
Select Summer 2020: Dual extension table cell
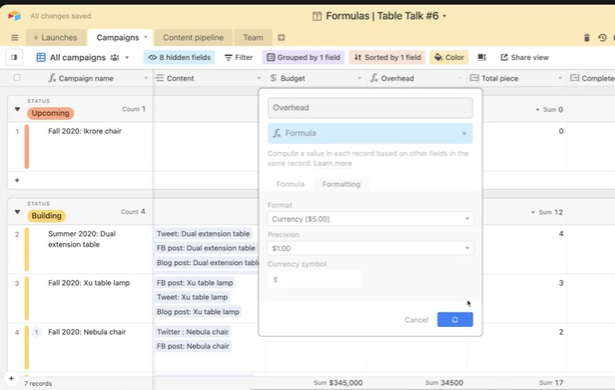tap(82, 239)
